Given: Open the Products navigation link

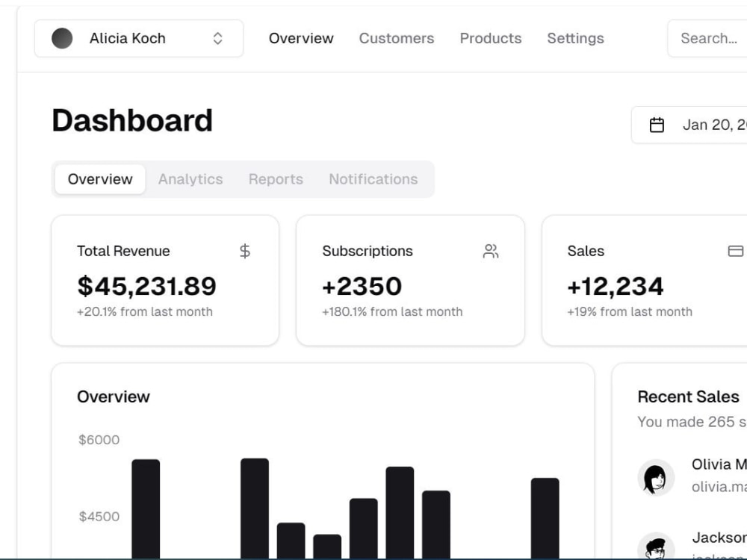Looking at the screenshot, I should pyautogui.click(x=491, y=39).
